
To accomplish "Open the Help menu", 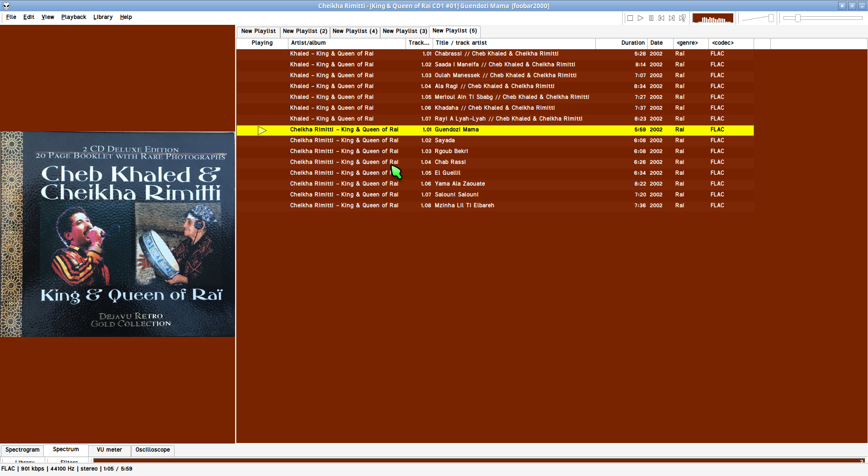I will point(126,17).
